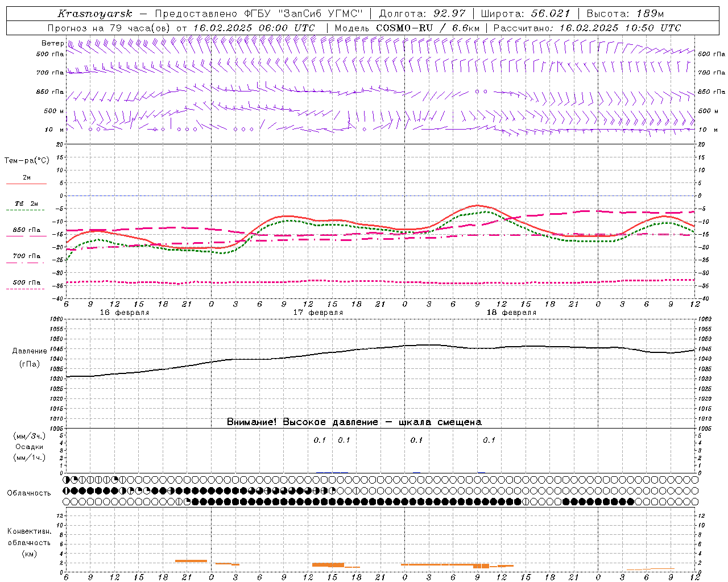This screenshot has height=582, width=728.
Task: Select the Осадки precipitation label
Action: (29, 447)
